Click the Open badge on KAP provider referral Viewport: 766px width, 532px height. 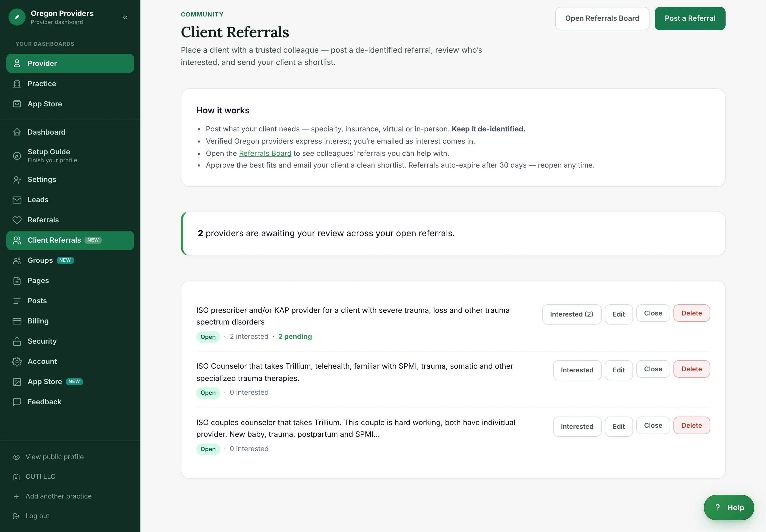[x=208, y=337]
